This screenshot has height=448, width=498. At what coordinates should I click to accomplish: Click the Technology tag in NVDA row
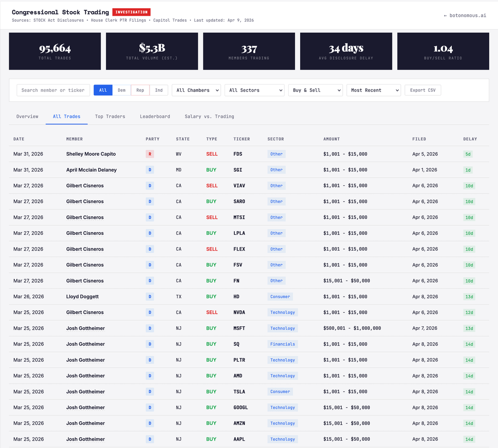pos(282,312)
